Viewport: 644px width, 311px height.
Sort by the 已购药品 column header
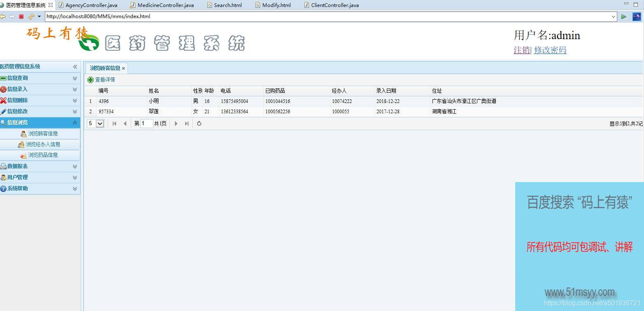[297, 91]
